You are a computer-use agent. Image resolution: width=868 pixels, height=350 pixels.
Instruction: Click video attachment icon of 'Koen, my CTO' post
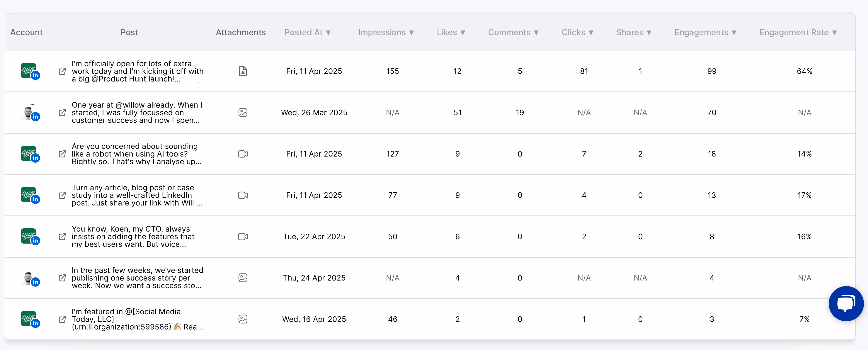click(x=243, y=236)
